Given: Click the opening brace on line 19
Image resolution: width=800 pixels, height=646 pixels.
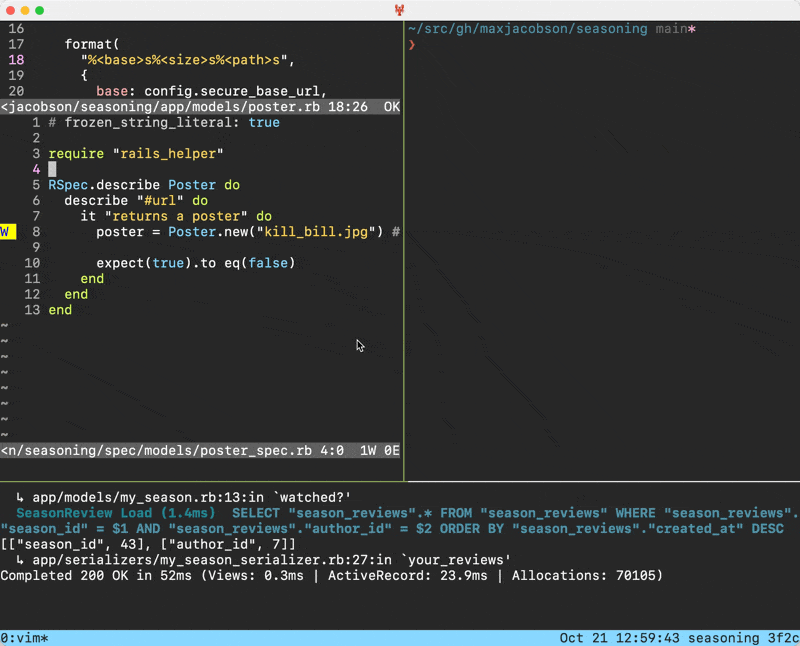Looking at the screenshot, I should pyautogui.click(x=84, y=76).
